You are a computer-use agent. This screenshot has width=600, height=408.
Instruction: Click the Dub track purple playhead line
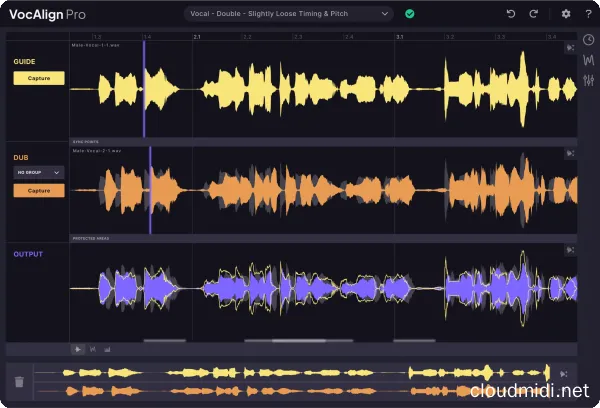(150, 190)
